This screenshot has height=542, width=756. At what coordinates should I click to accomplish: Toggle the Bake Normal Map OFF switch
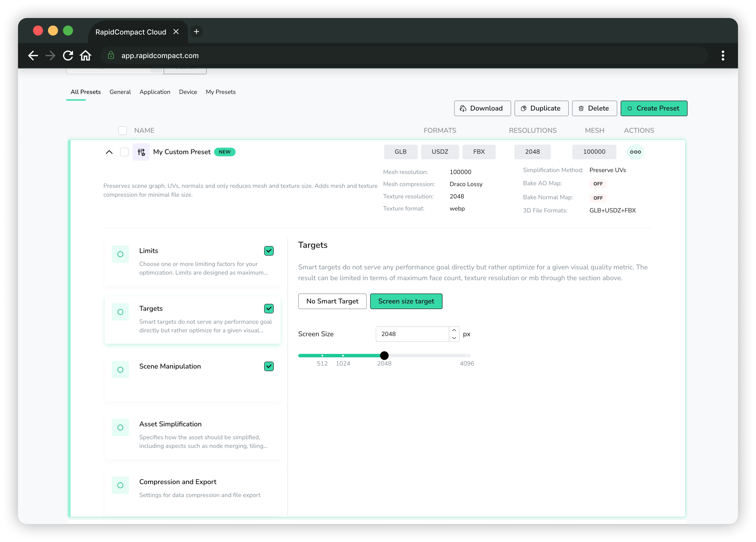pos(598,198)
